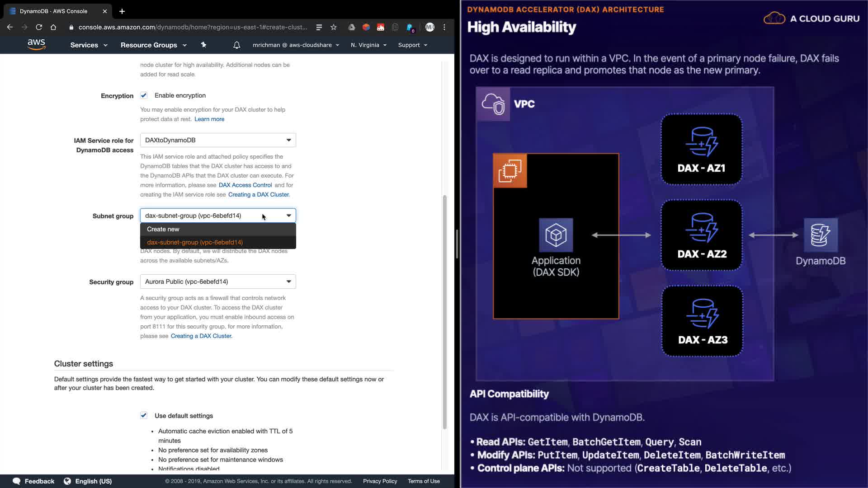Open the N. Virginia region dropdown
Screen dimensions: 868x488
pos(368,45)
